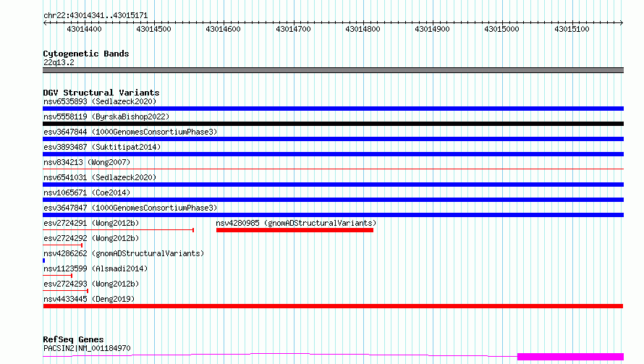Click the blue bar under esv3647844

(x=333, y=139)
